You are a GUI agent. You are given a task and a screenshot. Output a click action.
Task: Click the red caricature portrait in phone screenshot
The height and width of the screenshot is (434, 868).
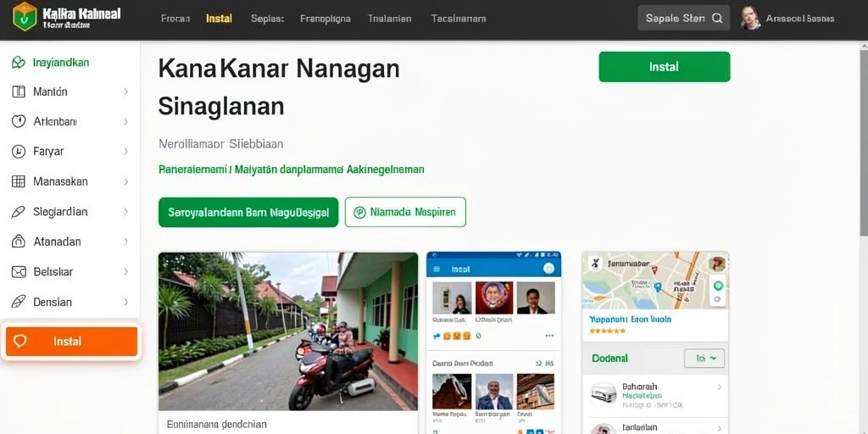click(x=494, y=298)
